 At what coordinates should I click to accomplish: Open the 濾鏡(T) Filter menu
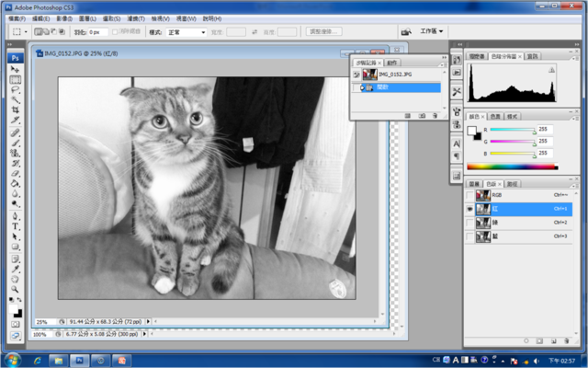point(136,18)
